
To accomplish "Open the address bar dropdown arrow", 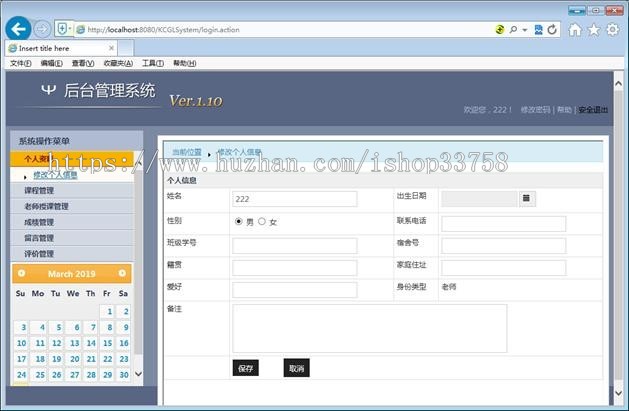I will click(524, 30).
